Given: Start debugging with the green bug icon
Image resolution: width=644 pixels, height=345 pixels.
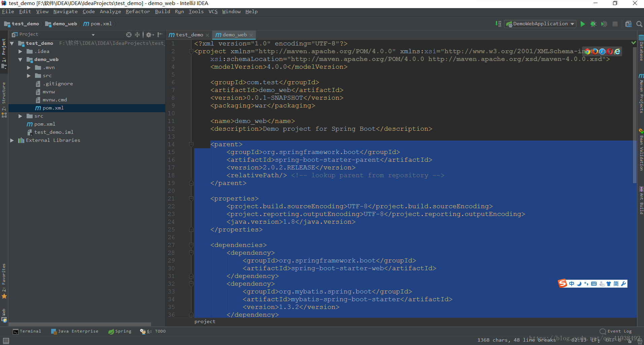Looking at the screenshot, I should point(594,24).
